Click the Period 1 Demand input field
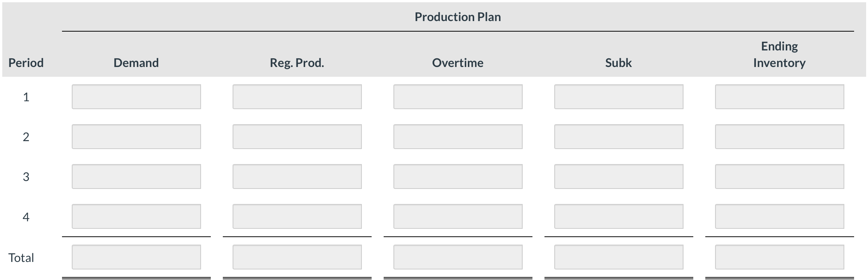 [136, 97]
